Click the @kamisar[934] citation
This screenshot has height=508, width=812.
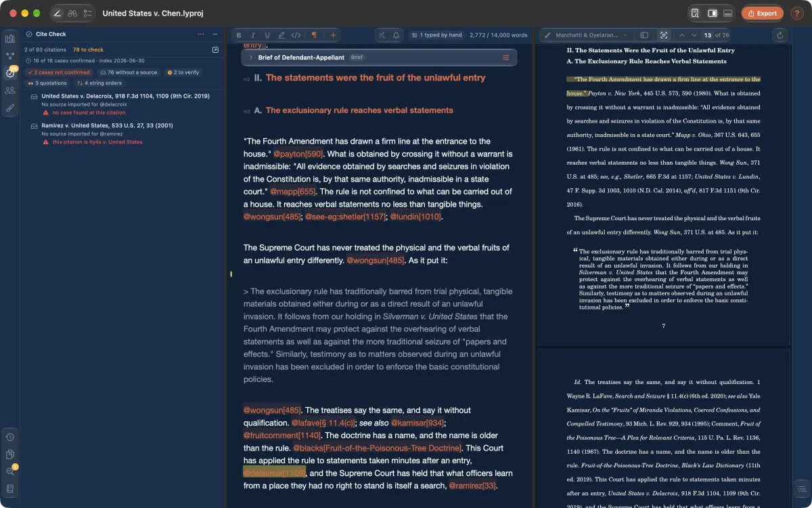[x=418, y=423]
